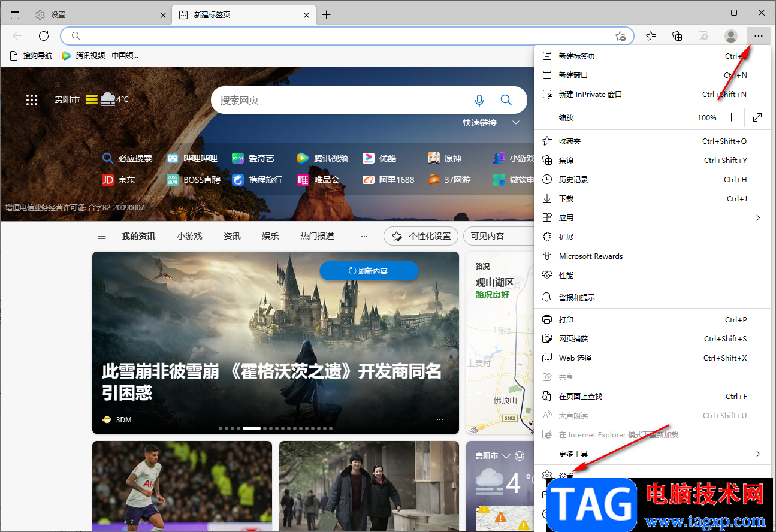Expand the 快速链接 chevron
This screenshot has width=776, height=532.
516,123
